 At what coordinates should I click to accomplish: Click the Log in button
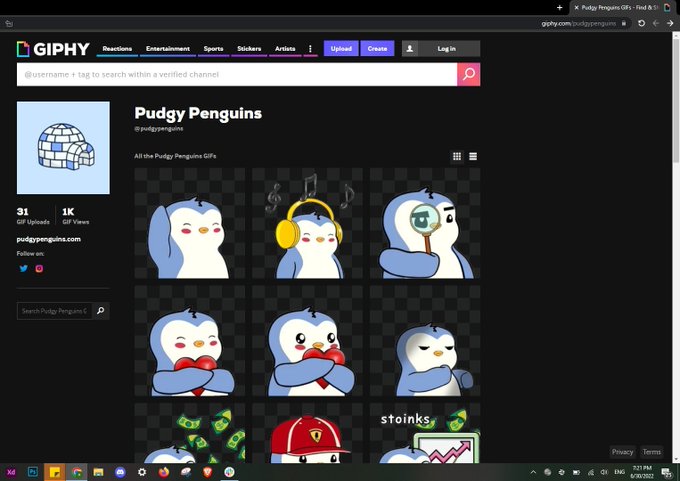click(x=447, y=49)
